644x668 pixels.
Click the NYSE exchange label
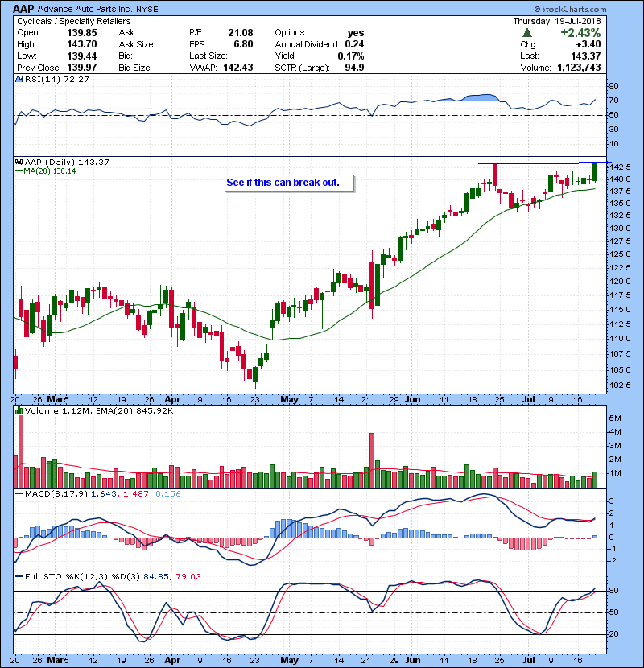pos(147,10)
